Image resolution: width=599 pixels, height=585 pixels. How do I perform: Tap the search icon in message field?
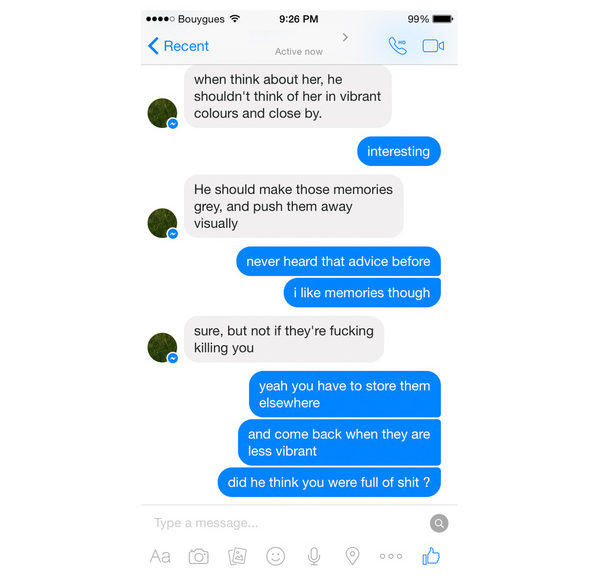[x=439, y=523]
